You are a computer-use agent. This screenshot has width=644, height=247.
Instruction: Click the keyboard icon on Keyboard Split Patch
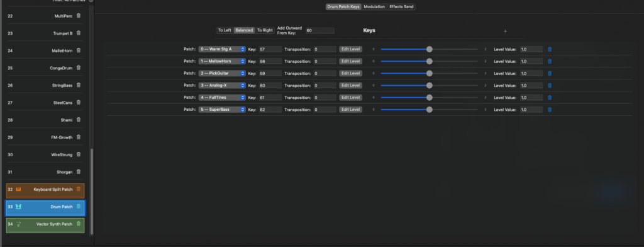pos(18,190)
